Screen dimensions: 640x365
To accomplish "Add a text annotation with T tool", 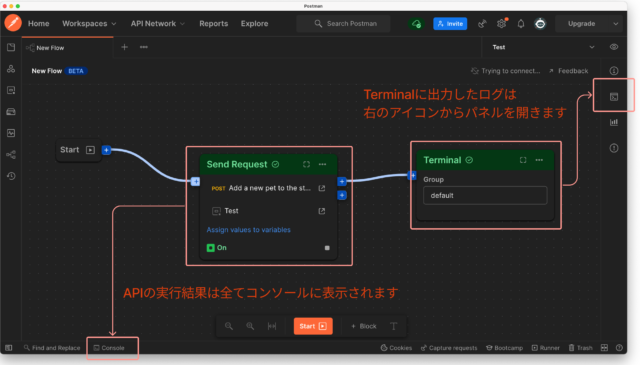I will point(393,326).
